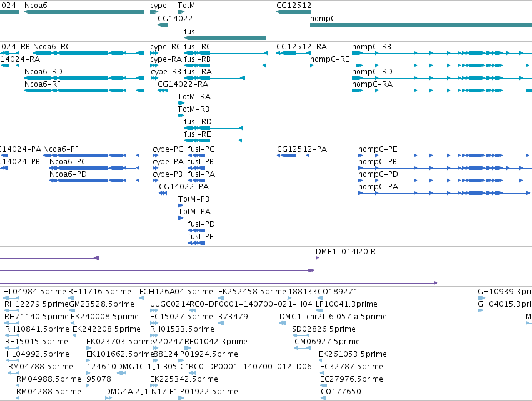Select the cype-PC protein label
532x401 pixels.
coord(168,149)
